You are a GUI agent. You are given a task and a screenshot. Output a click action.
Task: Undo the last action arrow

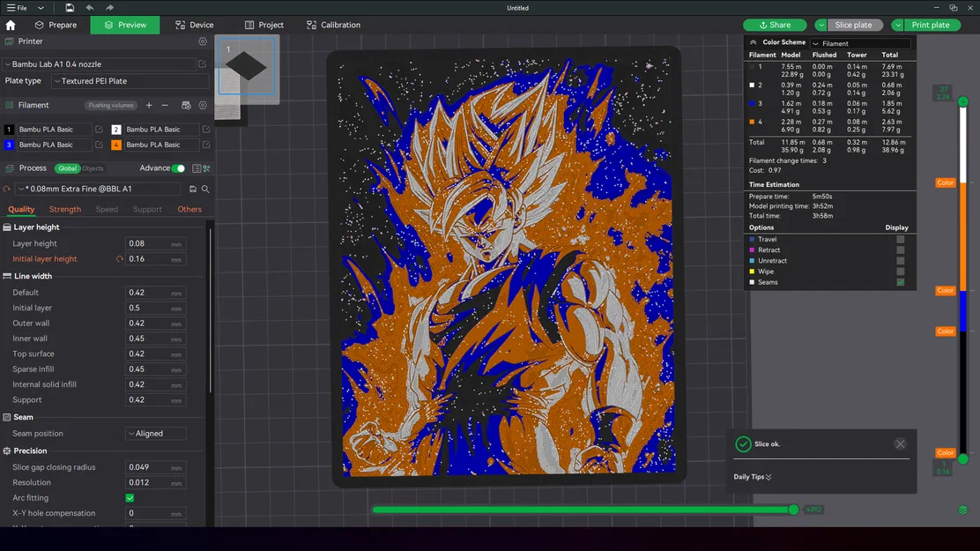pos(89,8)
